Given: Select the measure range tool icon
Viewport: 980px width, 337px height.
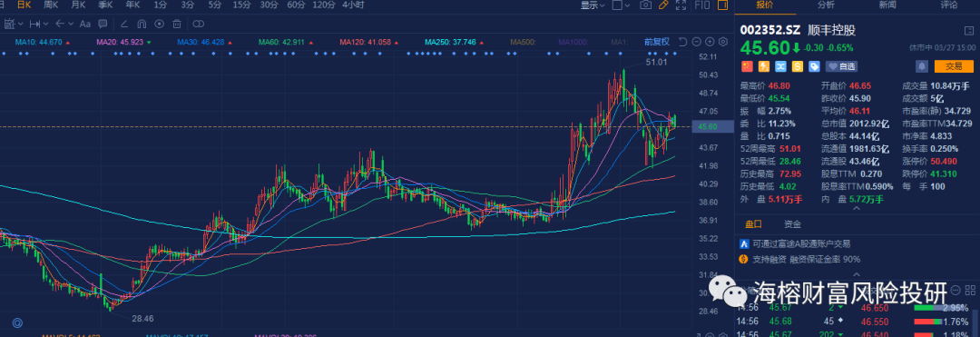Looking at the screenshot, I should pos(34,24).
